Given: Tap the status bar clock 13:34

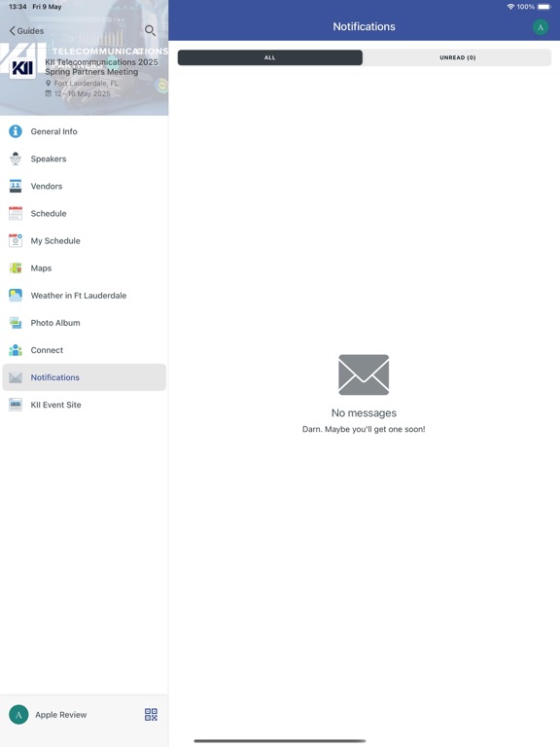Looking at the screenshot, I should click(x=17, y=7).
